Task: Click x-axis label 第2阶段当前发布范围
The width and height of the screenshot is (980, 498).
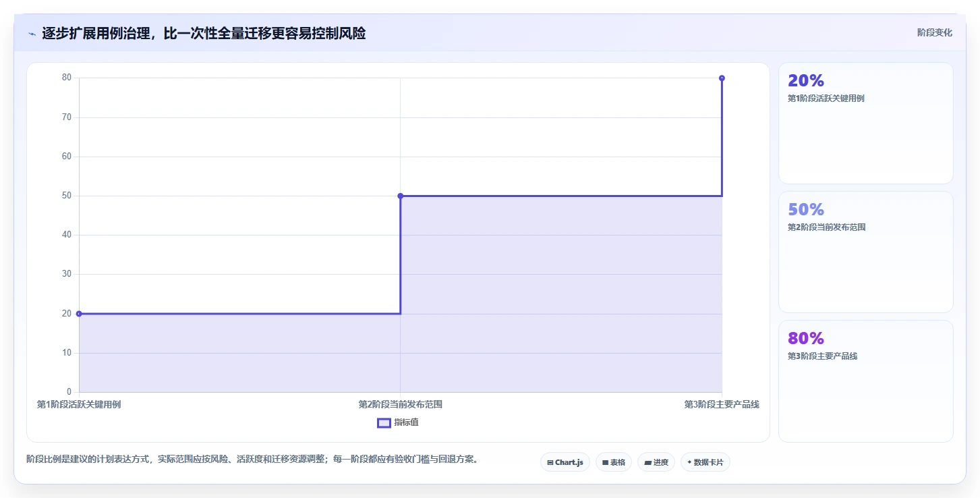Action: click(401, 405)
